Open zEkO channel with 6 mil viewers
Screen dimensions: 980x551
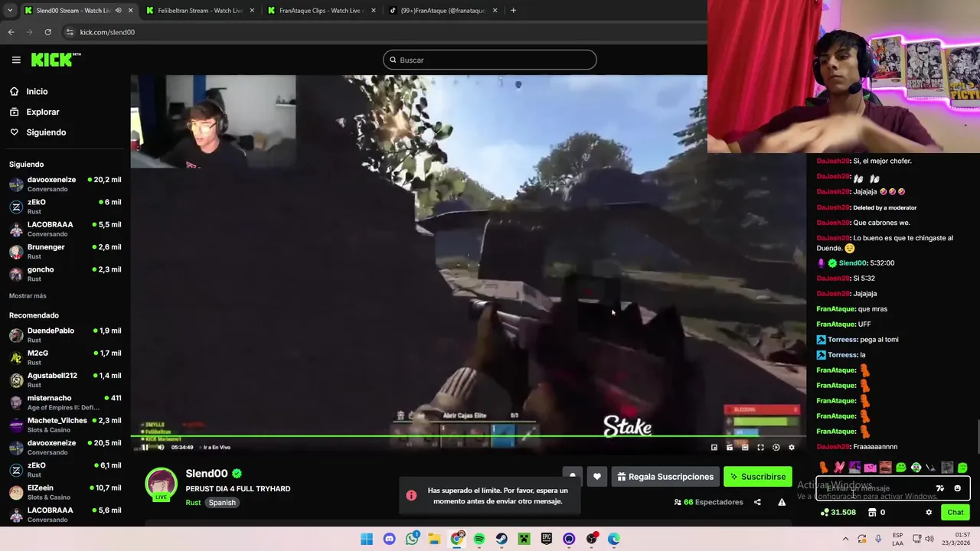[65, 207]
